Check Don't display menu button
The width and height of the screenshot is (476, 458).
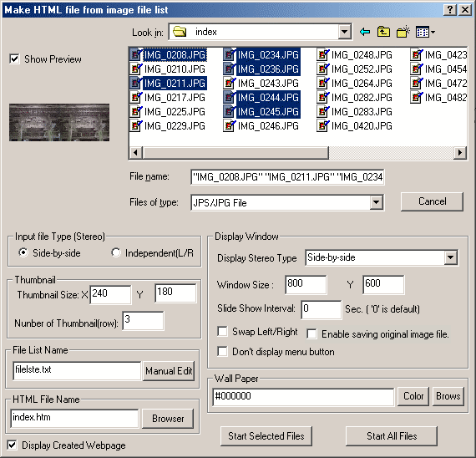(222, 351)
